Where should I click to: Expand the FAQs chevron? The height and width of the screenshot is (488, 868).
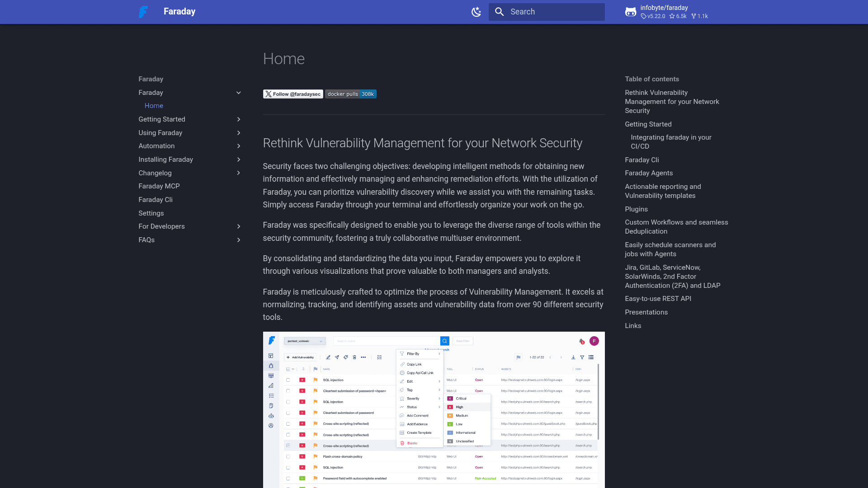click(239, 240)
